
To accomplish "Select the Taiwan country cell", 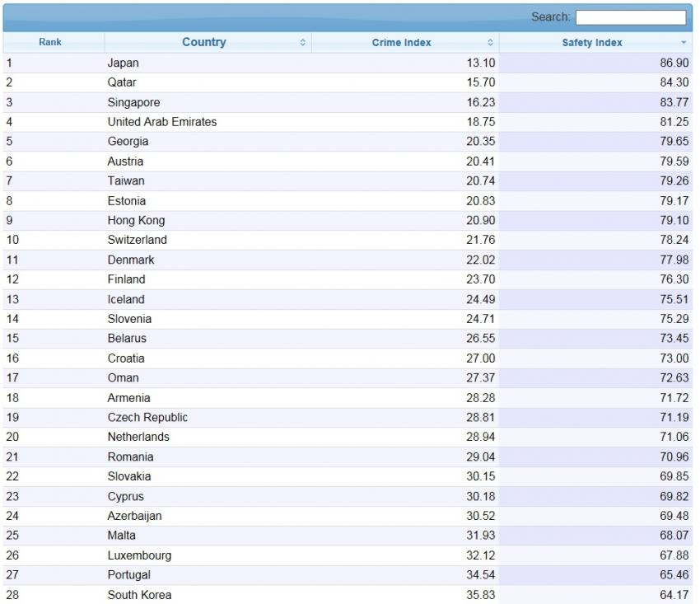I will pos(208,181).
